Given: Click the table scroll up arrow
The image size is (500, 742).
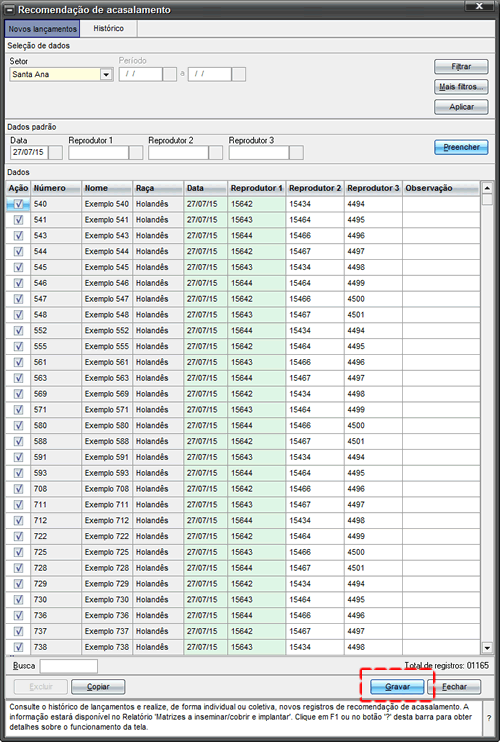Looking at the screenshot, I should tap(487, 188).
